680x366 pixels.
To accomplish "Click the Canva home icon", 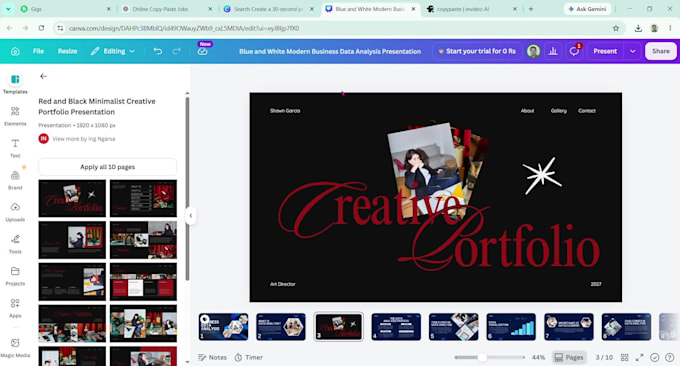I will [x=15, y=51].
